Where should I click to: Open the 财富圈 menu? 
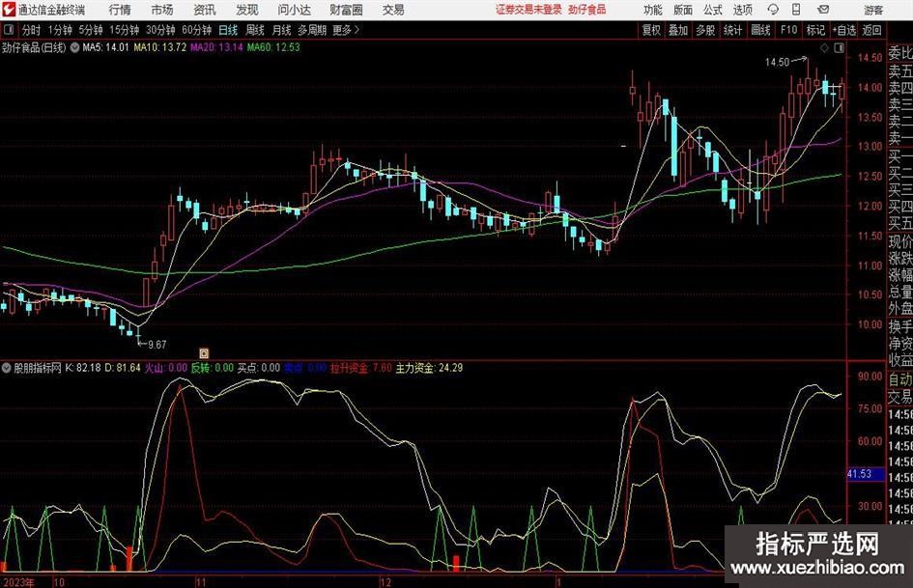pyautogui.click(x=346, y=10)
